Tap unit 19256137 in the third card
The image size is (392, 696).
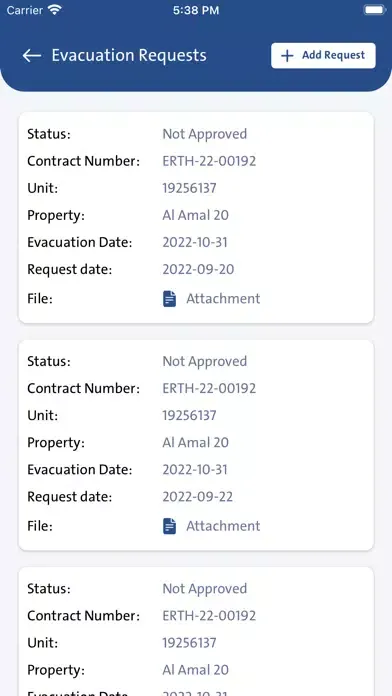(x=189, y=643)
